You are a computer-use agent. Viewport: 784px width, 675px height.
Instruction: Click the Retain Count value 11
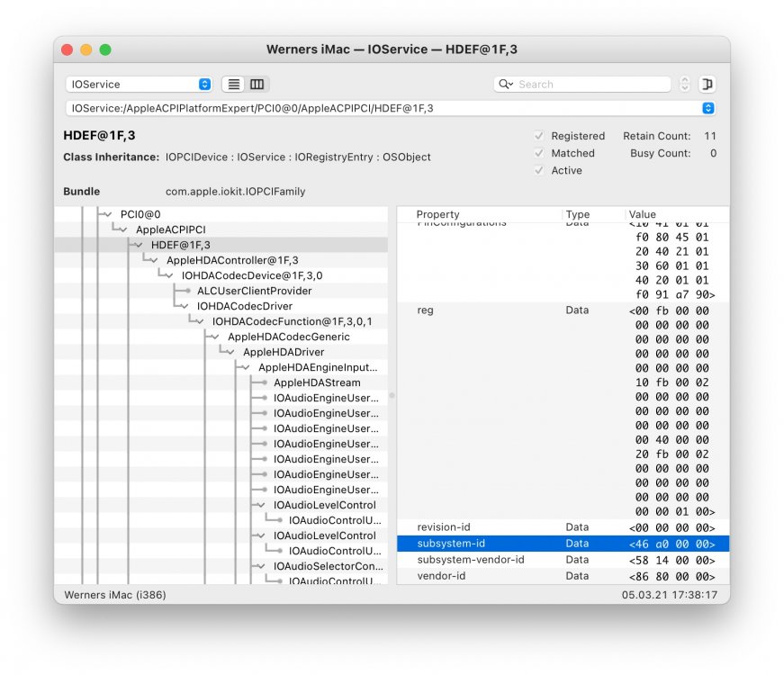coord(710,136)
